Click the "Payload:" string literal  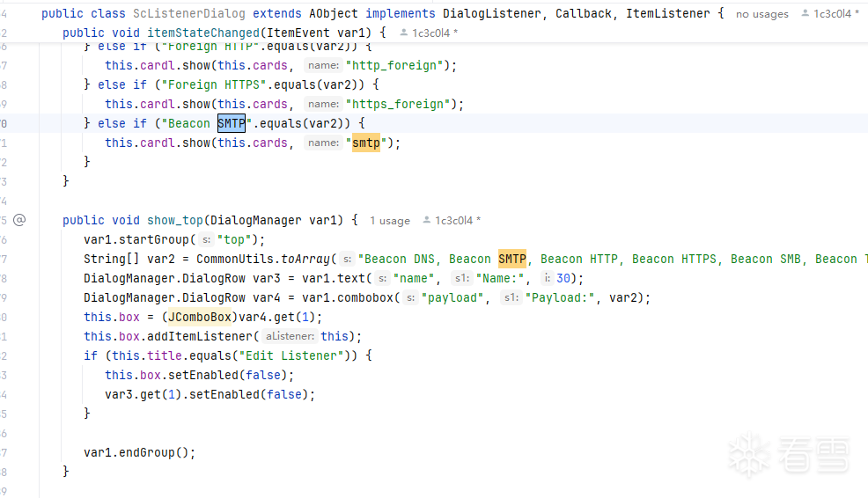560,297
